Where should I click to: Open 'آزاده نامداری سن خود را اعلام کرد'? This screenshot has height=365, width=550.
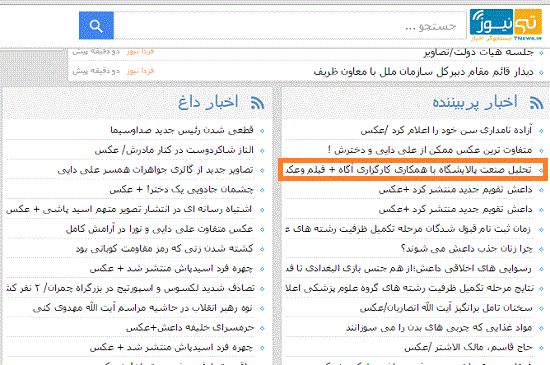point(446,130)
